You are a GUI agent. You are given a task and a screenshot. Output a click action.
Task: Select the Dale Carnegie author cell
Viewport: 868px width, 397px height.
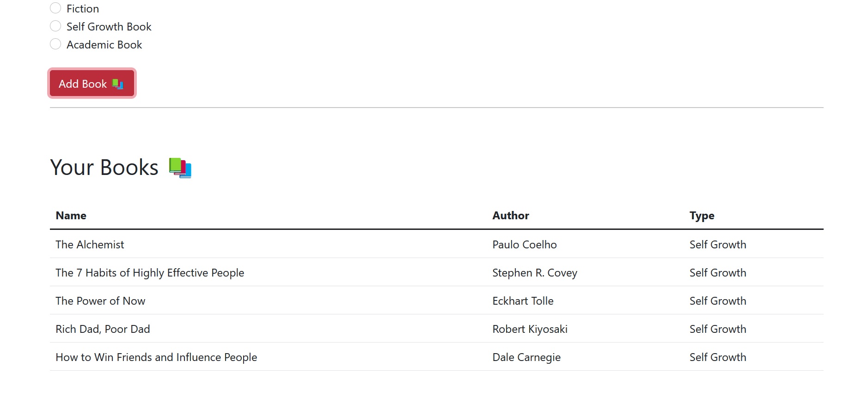tap(526, 357)
